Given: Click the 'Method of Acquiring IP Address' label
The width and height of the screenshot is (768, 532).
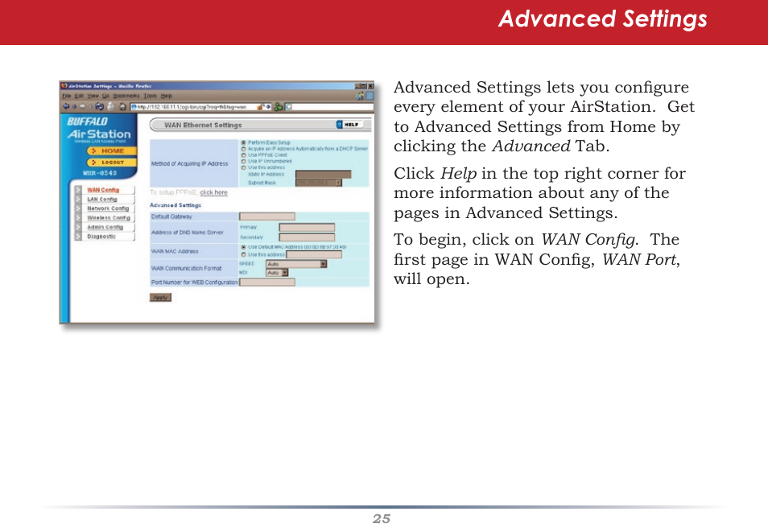Looking at the screenshot, I should pos(189,163).
